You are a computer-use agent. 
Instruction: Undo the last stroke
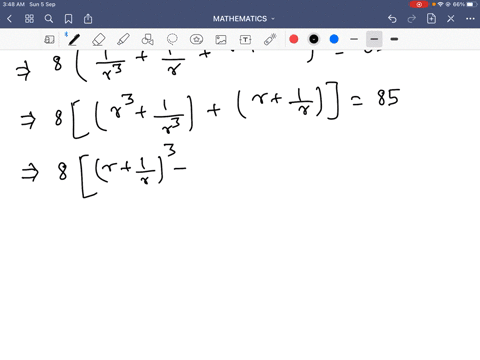(392, 19)
